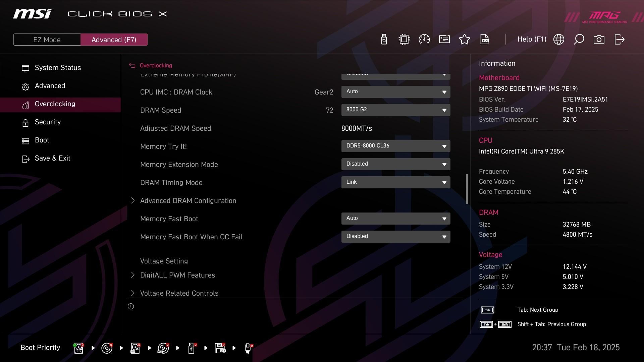
Task: Select Overclocking menu in sidebar
Action: [x=60, y=105]
